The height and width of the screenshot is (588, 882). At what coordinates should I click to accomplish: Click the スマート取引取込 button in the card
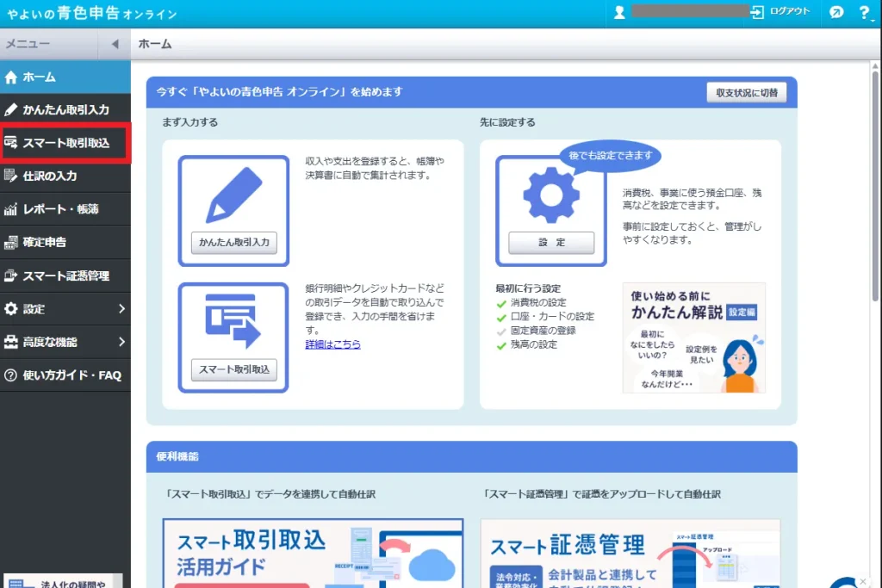coord(234,369)
